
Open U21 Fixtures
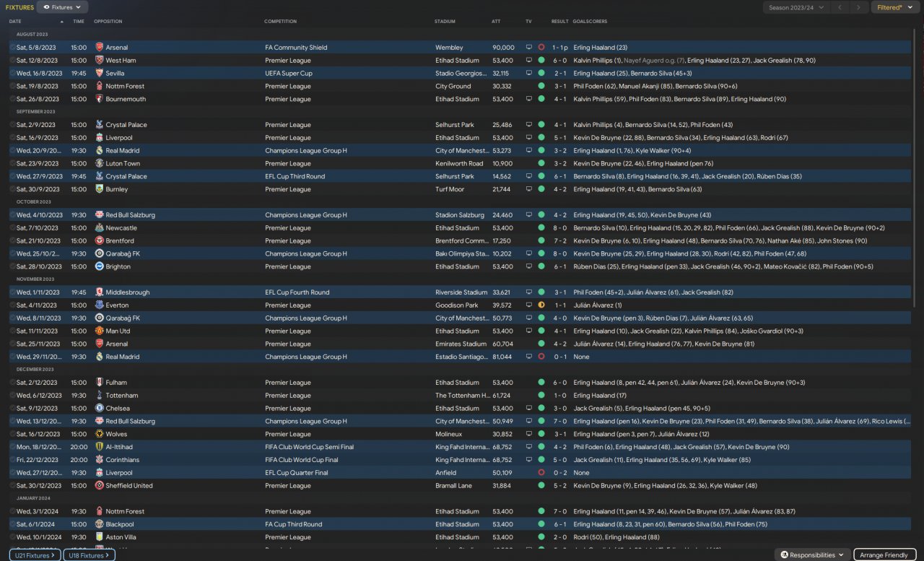35,555
